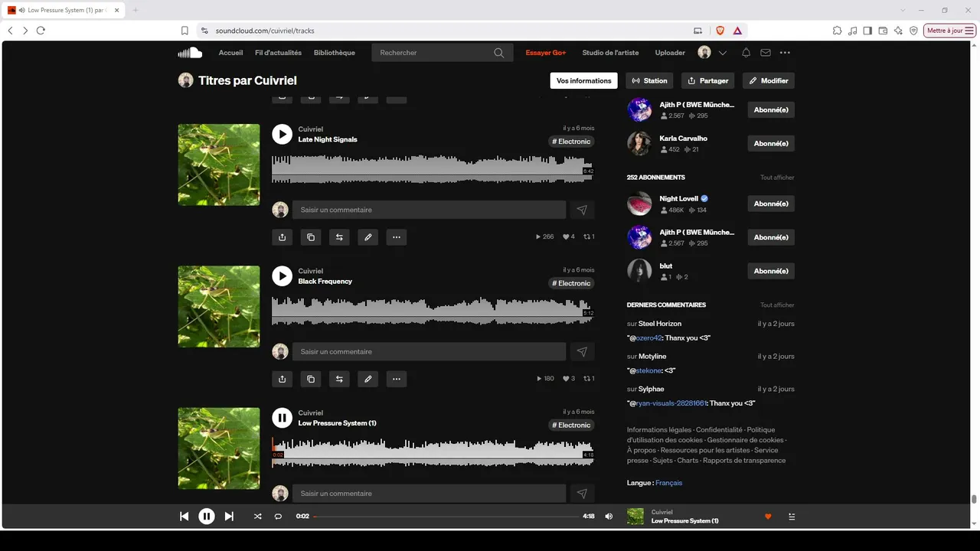Change language via Français selector

pos(668,483)
